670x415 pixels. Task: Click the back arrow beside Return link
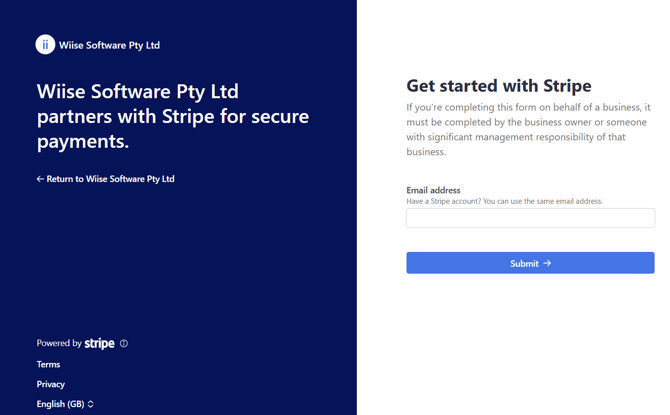point(40,179)
